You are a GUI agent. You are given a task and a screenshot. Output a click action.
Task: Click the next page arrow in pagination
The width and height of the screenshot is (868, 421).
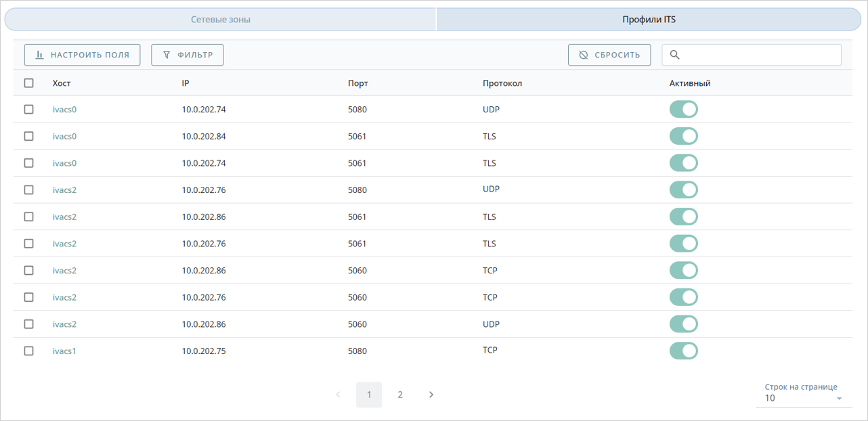(x=431, y=395)
